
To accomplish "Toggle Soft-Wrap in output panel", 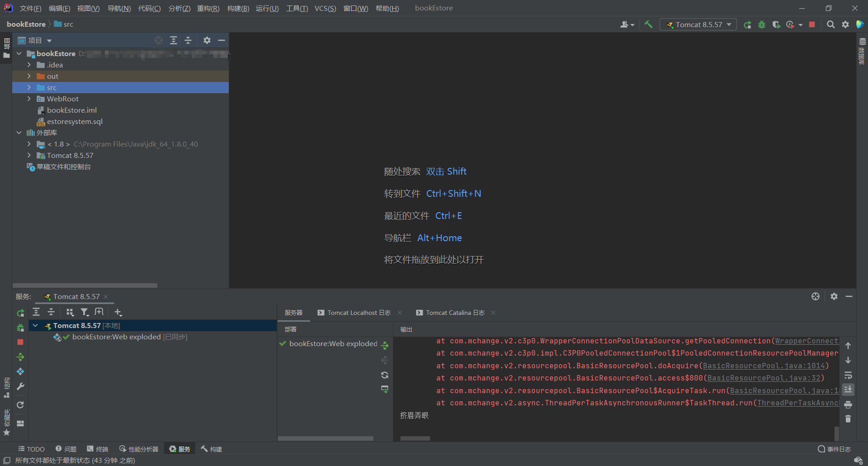I will coord(848,375).
